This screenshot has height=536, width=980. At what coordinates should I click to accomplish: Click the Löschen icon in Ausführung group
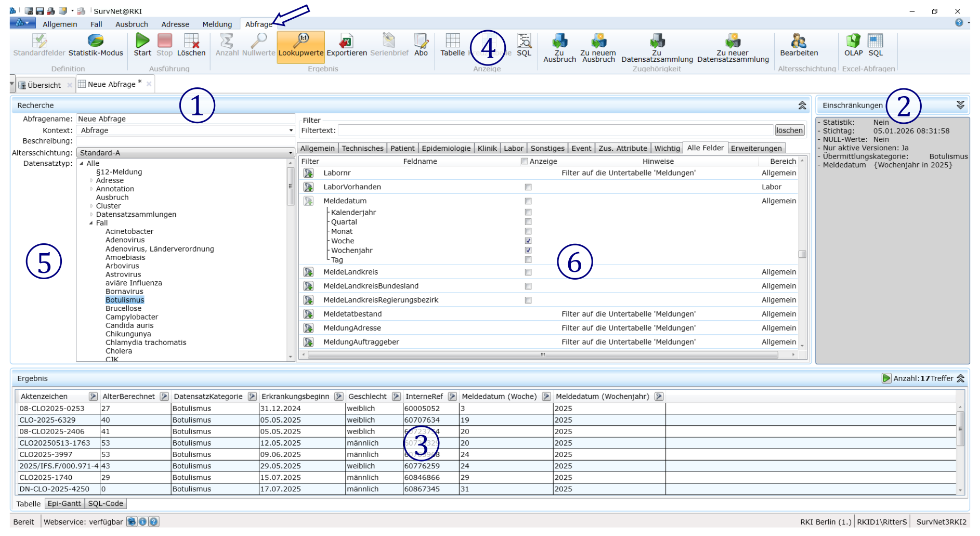pyautogui.click(x=191, y=42)
